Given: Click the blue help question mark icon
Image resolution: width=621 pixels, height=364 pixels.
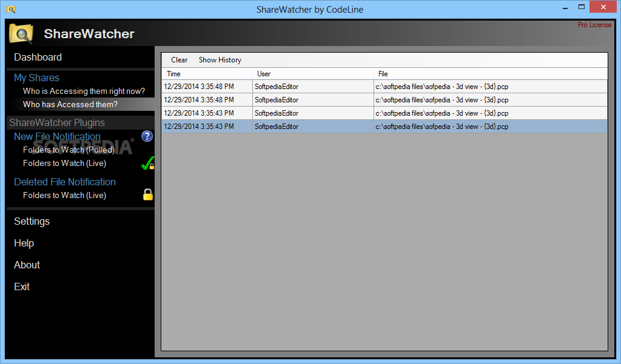Looking at the screenshot, I should (147, 136).
